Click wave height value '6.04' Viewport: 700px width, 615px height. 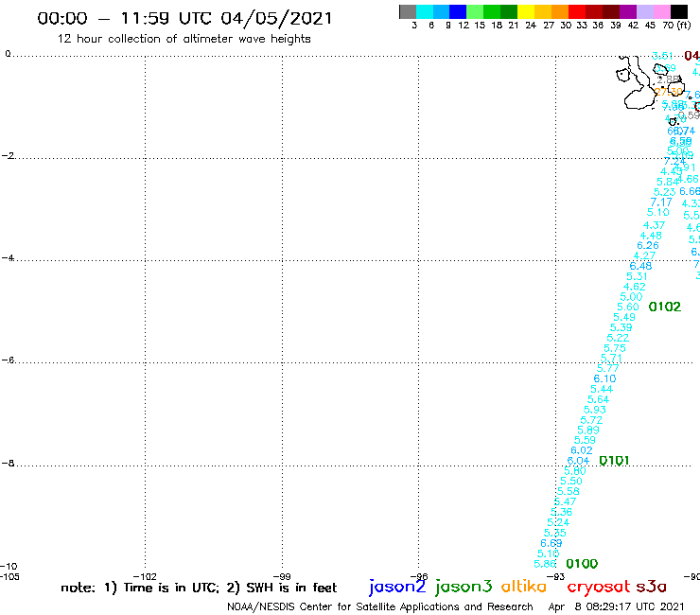click(578, 461)
